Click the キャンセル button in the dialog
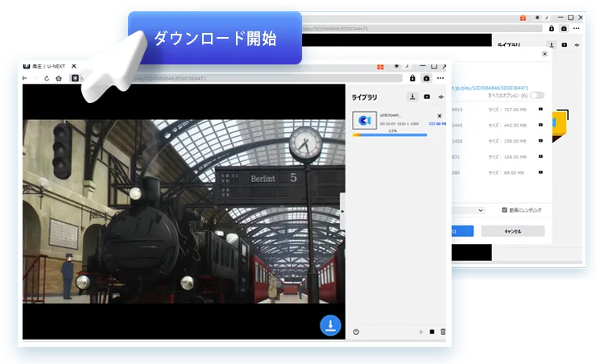The width and height of the screenshot is (604, 364). (x=513, y=231)
